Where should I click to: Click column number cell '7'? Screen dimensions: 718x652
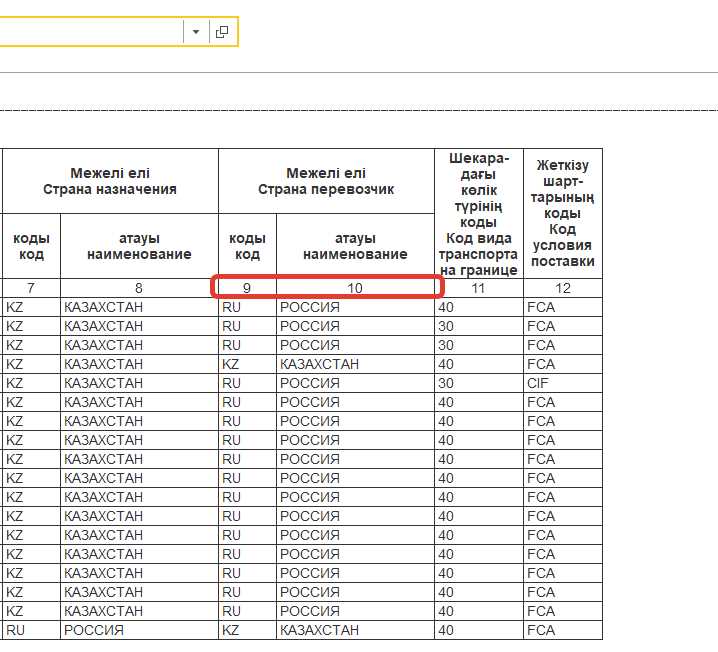[31, 288]
